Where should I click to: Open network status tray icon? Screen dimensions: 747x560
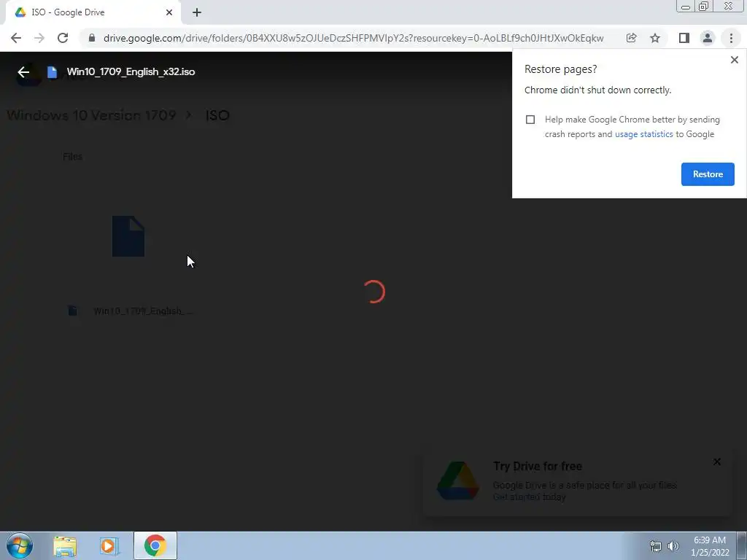click(x=656, y=546)
